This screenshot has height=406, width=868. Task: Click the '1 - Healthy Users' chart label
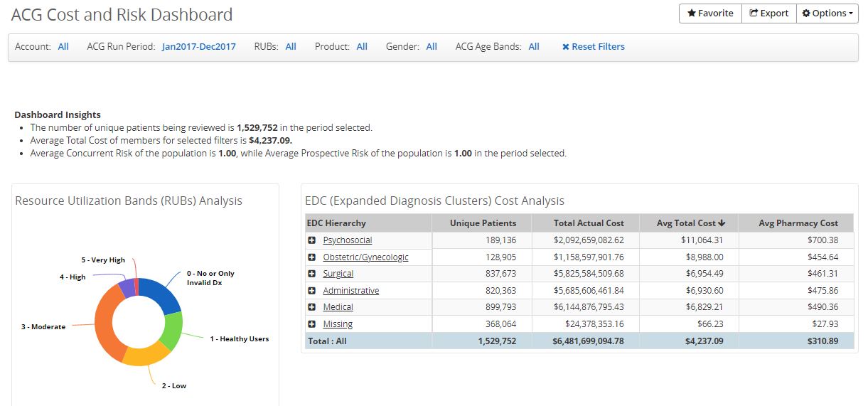coord(239,339)
